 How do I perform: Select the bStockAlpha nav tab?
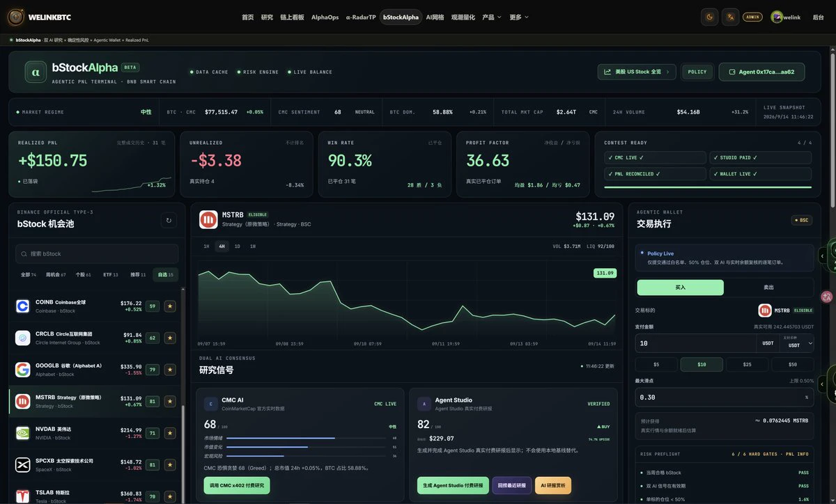pyautogui.click(x=401, y=17)
